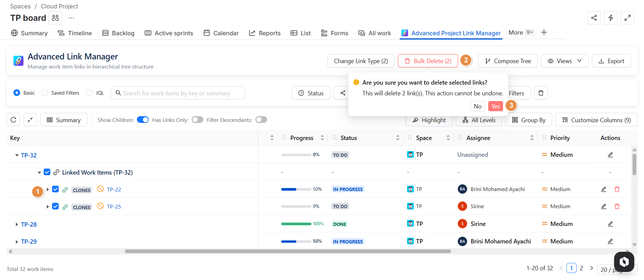This screenshot has width=644, height=280.
Task: Open the Calendar tab
Action: [221, 33]
